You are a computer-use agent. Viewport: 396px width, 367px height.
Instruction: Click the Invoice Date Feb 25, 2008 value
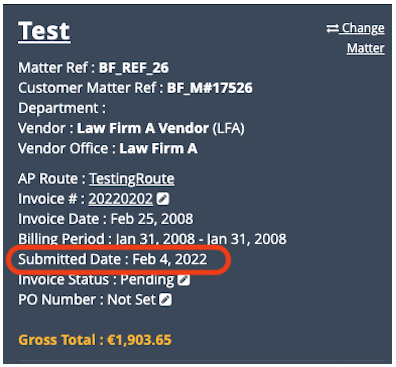coord(152,219)
